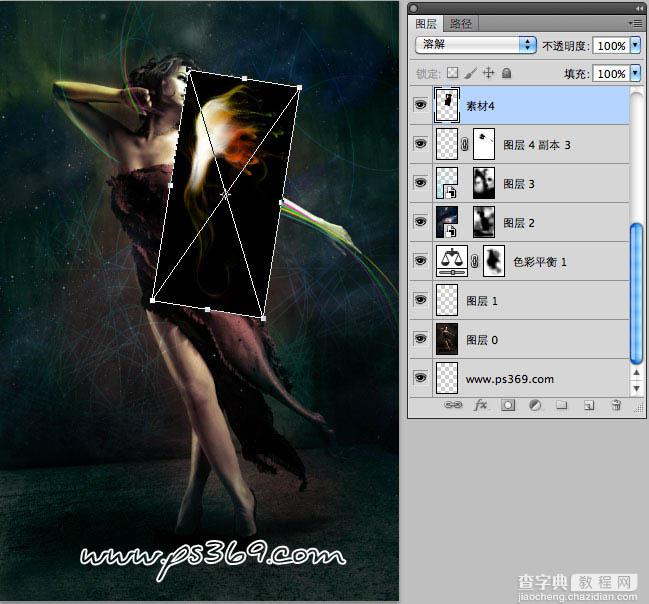The image size is (649, 604).
Task: Switch to 路径 tab
Action: click(461, 24)
